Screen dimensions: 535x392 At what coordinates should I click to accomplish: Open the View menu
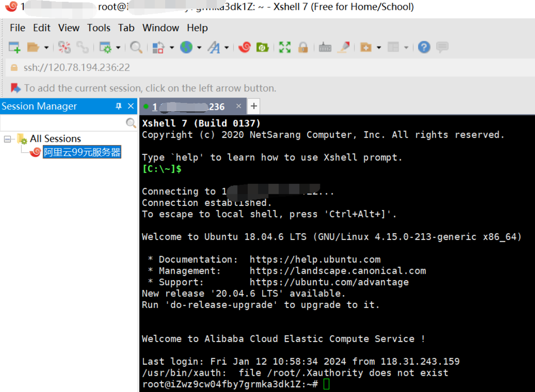[x=69, y=28]
